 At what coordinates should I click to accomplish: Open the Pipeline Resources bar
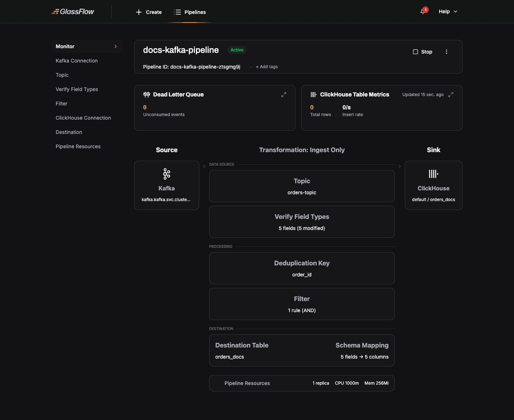click(x=302, y=383)
